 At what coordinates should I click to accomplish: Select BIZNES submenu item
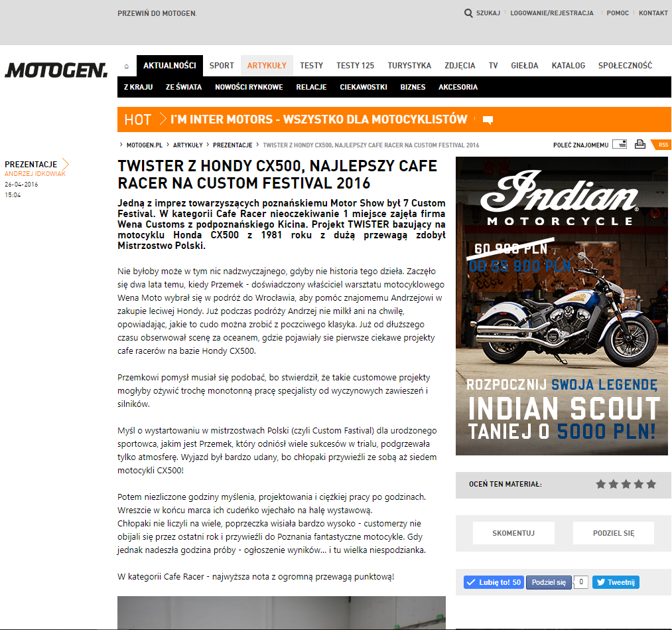tap(413, 87)
